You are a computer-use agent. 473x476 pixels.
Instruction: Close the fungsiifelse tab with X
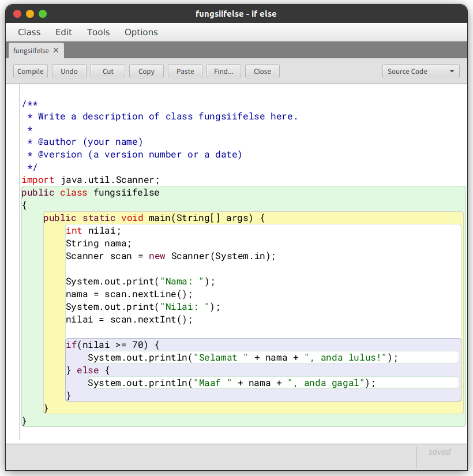coord(56,50)
